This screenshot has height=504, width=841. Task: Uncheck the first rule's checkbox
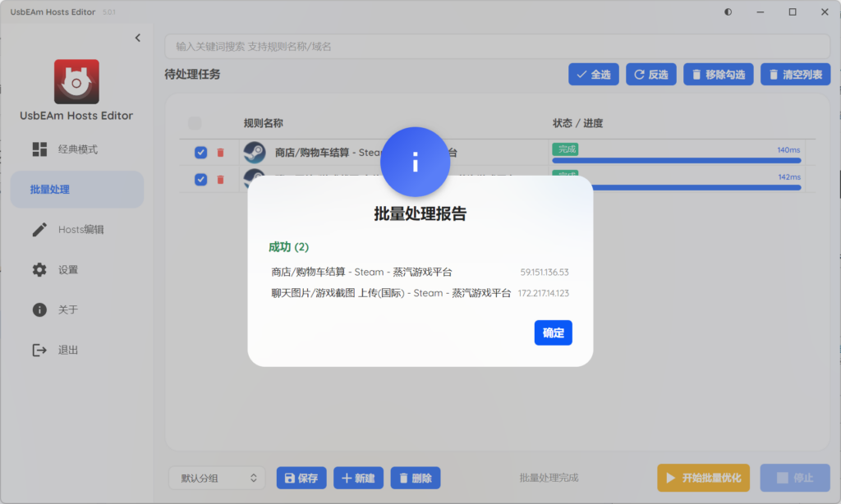[200, 153]
